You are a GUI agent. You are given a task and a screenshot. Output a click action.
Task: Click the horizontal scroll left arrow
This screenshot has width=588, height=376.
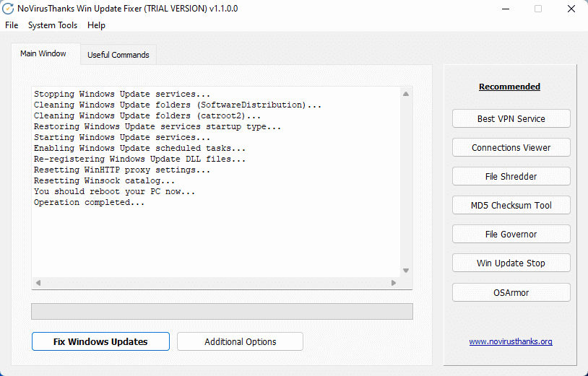[38, 283]
